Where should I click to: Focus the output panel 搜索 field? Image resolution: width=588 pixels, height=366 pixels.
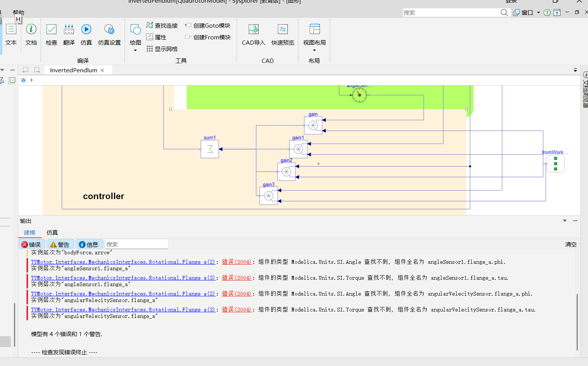pyautogui.click(x=136, y=245)
